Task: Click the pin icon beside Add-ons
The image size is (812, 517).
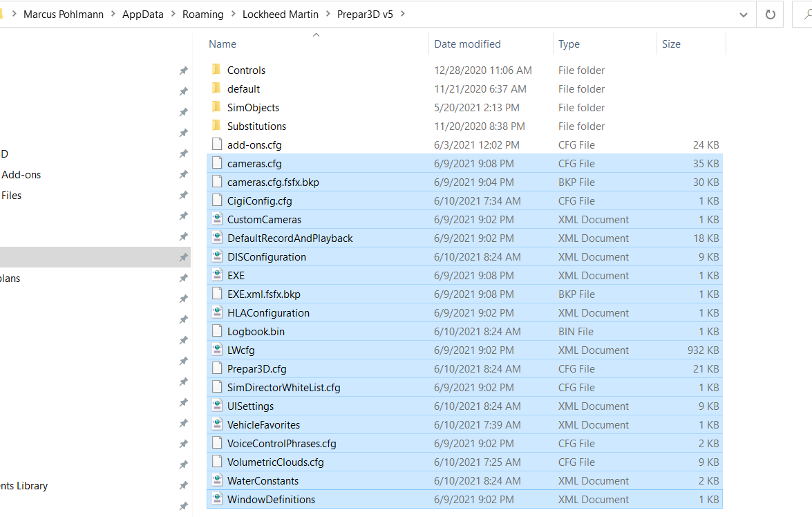Action: 183,175
